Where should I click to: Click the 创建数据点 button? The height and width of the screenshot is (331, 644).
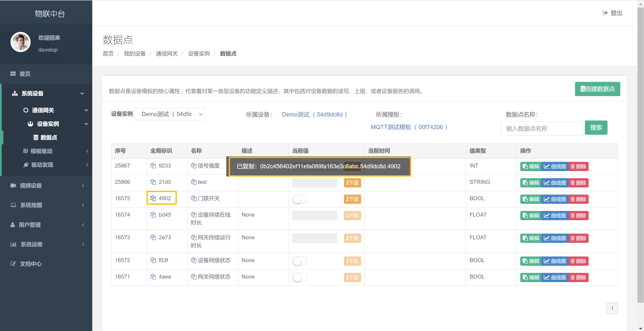pyautogui.click(x=597, y=89)
